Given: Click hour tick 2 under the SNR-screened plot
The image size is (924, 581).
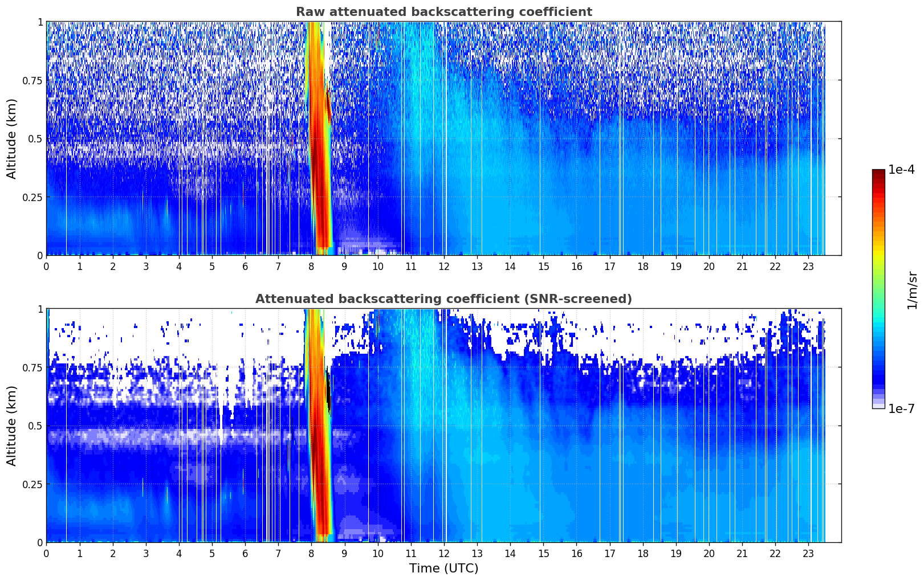Looking at the screenshot, I should point(112,553).
